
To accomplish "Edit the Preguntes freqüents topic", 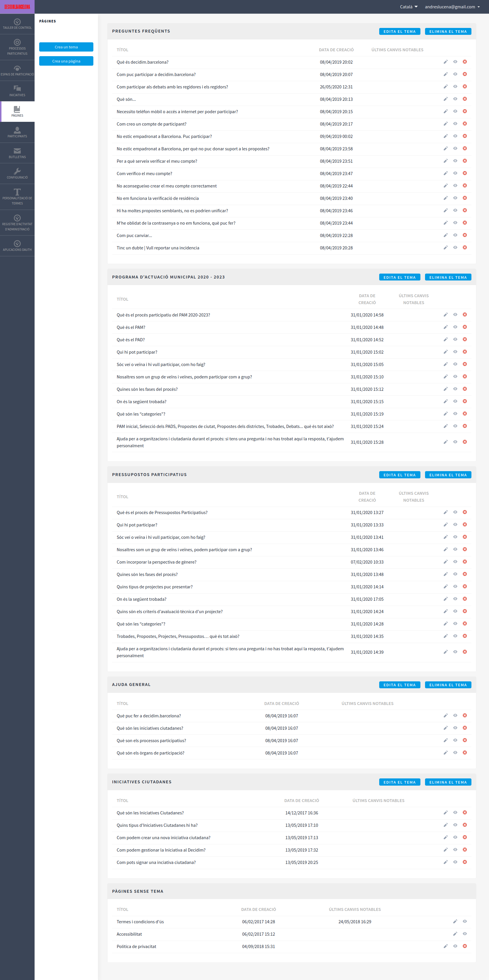I will point(400,32).
